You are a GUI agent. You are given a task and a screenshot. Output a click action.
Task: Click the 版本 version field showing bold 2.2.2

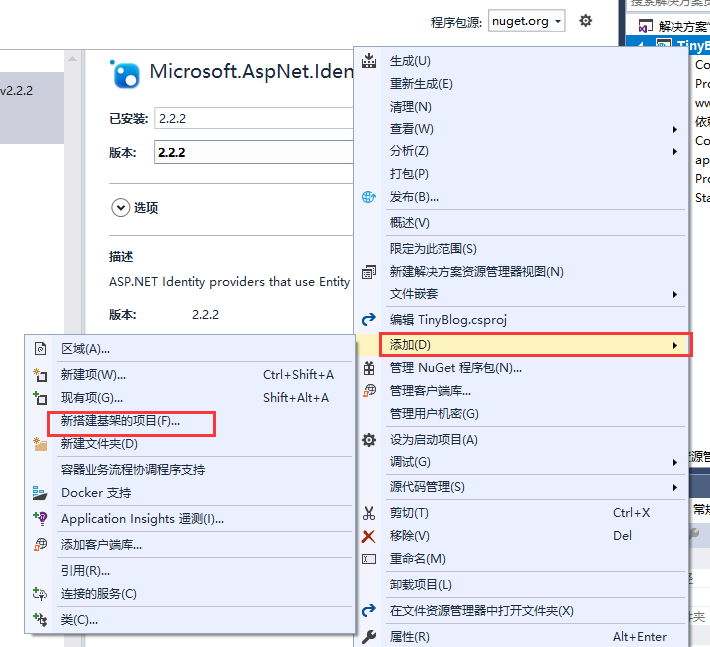coord(254,152)
